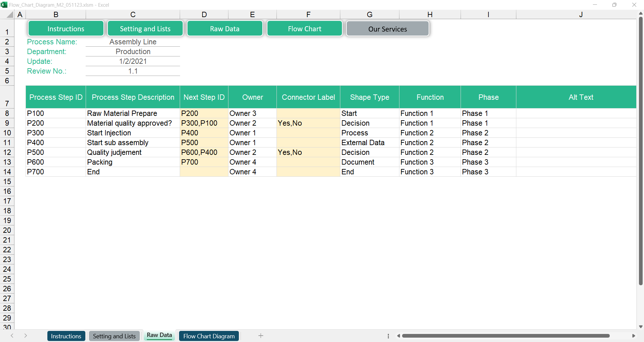
Task: Click the horizontal scrollbar left arrow
Action: [398, 336]
